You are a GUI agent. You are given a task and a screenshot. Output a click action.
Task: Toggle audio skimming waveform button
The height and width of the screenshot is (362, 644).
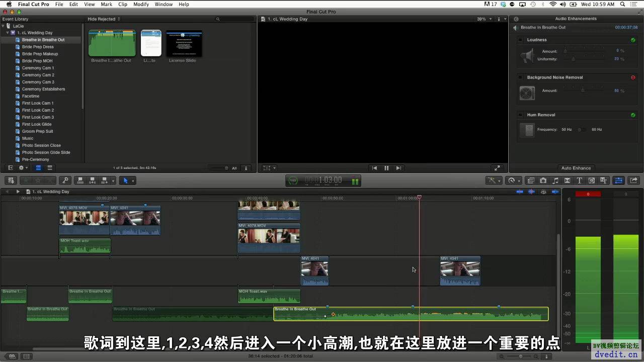531,192
